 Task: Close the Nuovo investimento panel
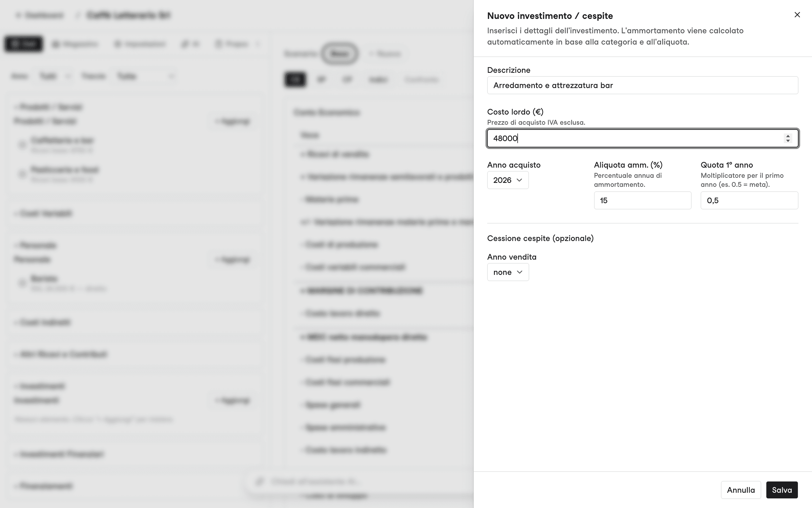797,15
